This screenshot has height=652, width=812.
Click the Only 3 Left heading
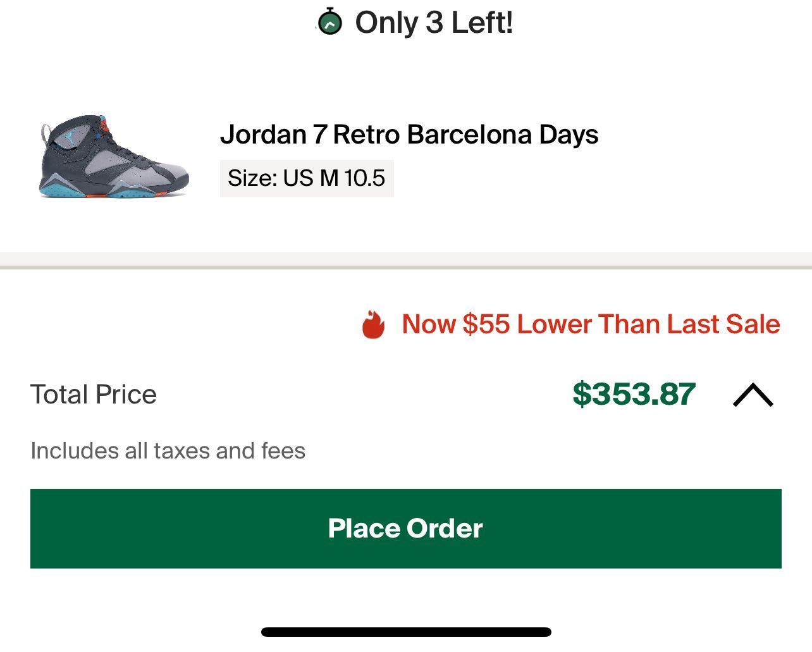(434, 22)
